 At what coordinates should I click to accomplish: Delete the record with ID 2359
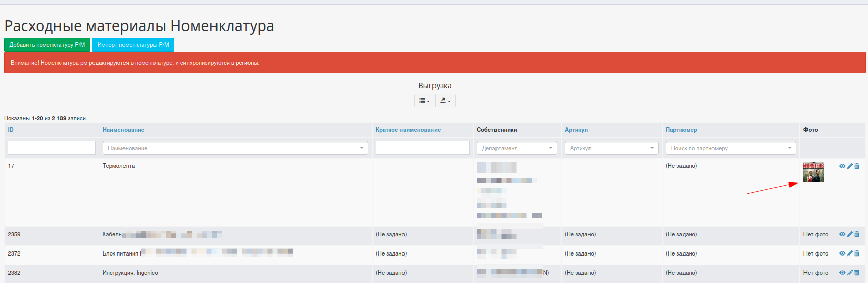(x=857, y=234)
